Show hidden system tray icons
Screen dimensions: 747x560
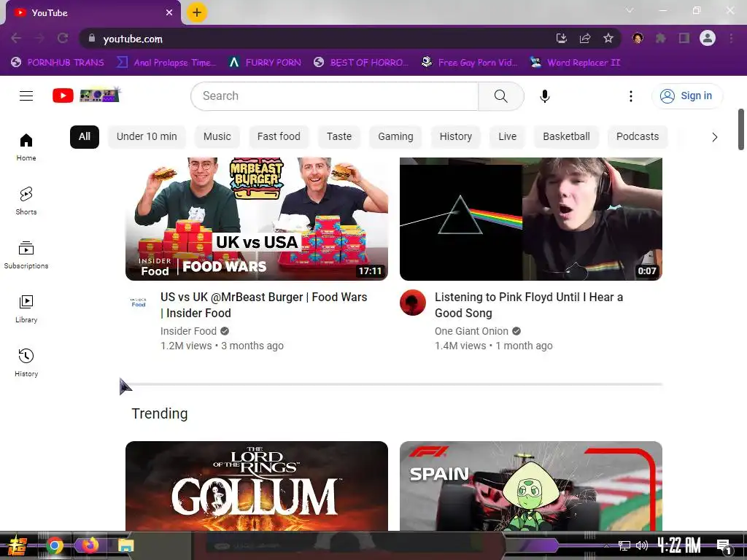coord(606,545)
